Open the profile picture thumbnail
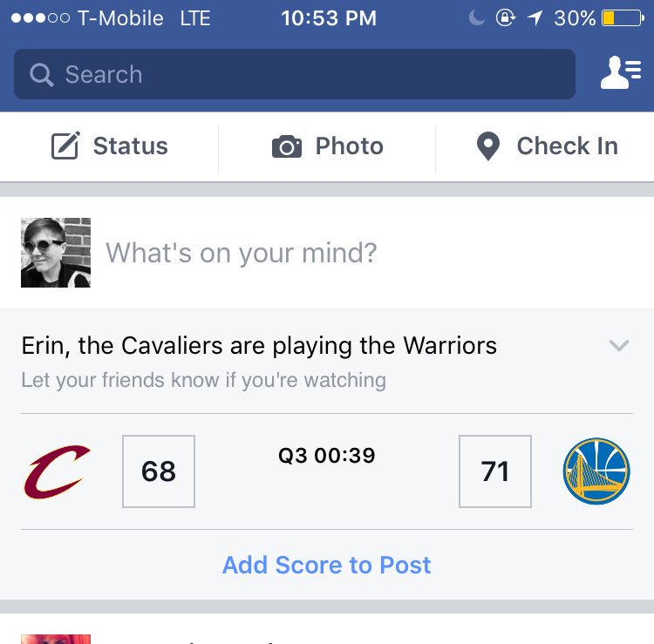The height and width of the screenshot is (644, 654). coord(56,253)
